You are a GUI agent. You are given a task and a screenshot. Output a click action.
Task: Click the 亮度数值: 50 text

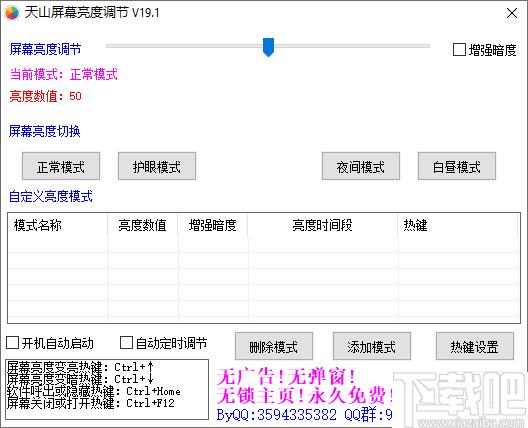(x=45, y=96)
